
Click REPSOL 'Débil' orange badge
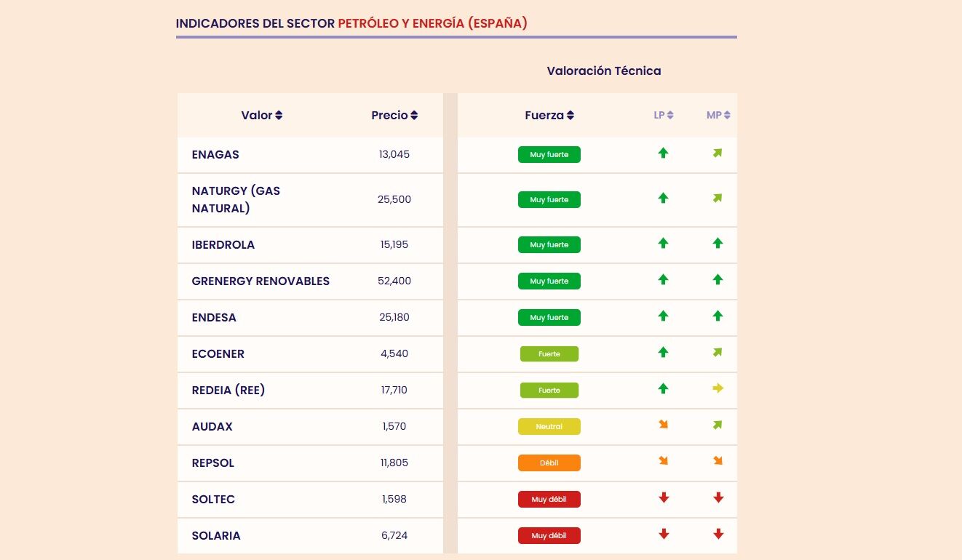point(549,463)
